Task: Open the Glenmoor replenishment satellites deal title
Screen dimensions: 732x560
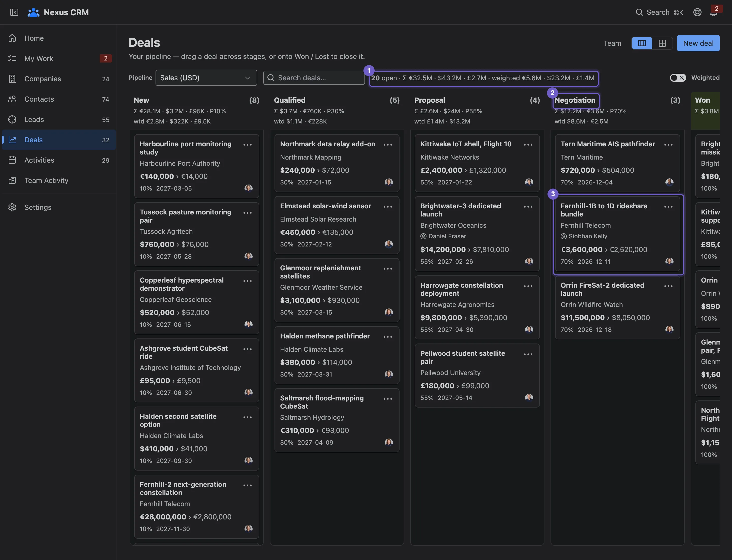Action: (x=321, y=272)
